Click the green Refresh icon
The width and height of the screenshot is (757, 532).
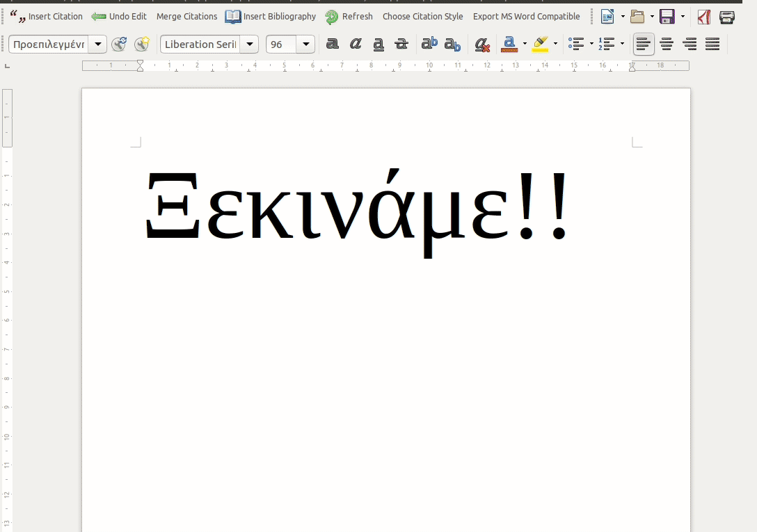point(332,17)
